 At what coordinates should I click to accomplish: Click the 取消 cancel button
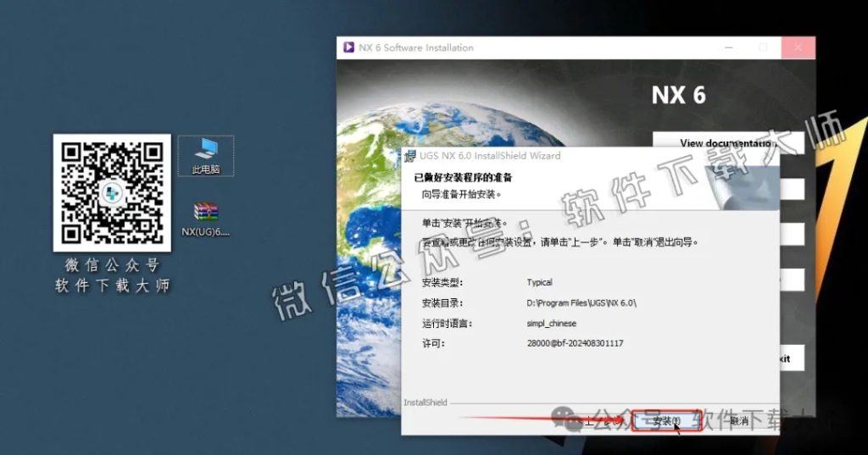[739, 421]
